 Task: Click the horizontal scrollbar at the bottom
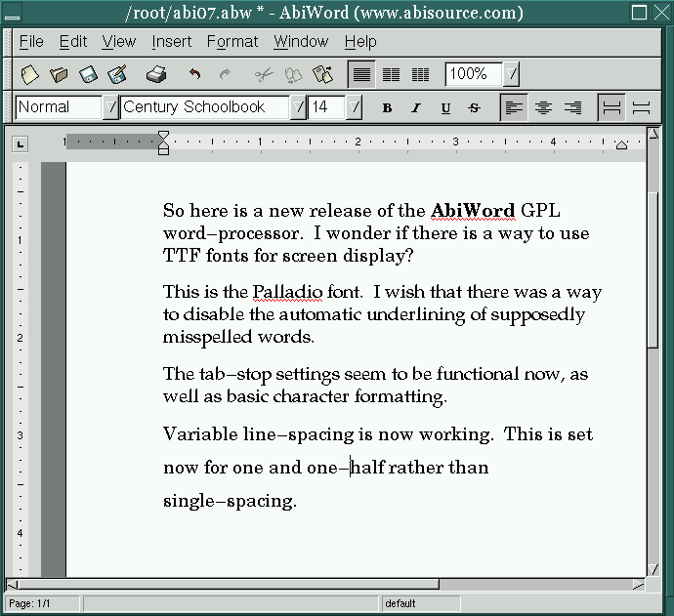(x=234, y=584)
